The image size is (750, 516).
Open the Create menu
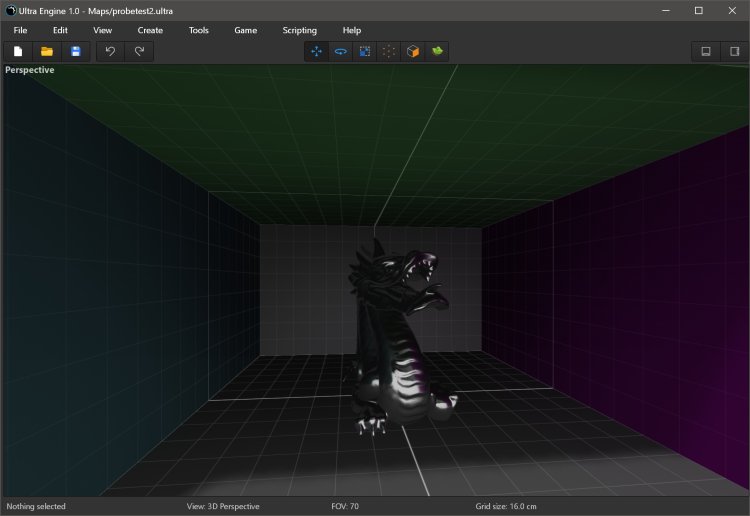click(x=150, y=30)
